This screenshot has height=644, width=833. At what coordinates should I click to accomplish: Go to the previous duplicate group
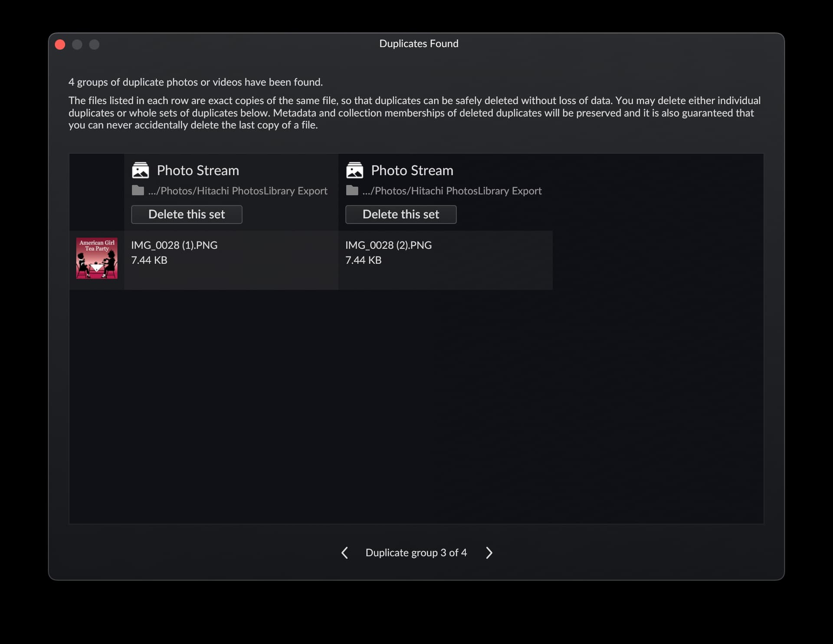(344, 552)
